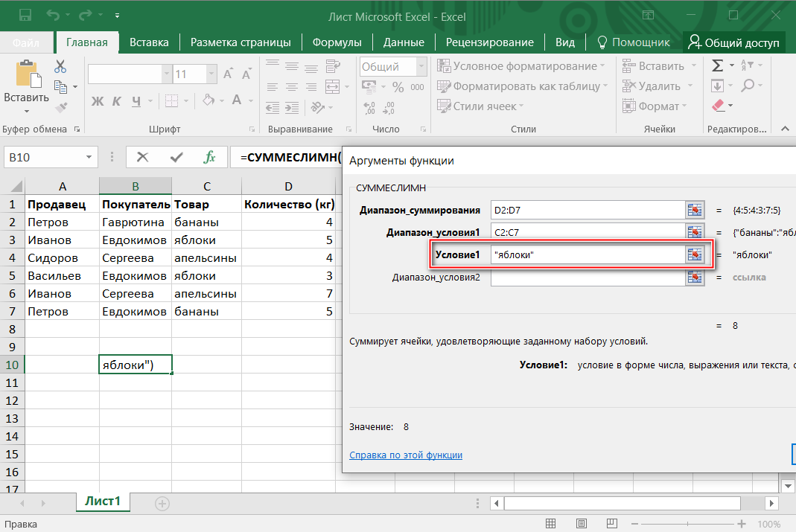
Task: Cancel formula entry with X icon
Action: click(x=143, y=157)
